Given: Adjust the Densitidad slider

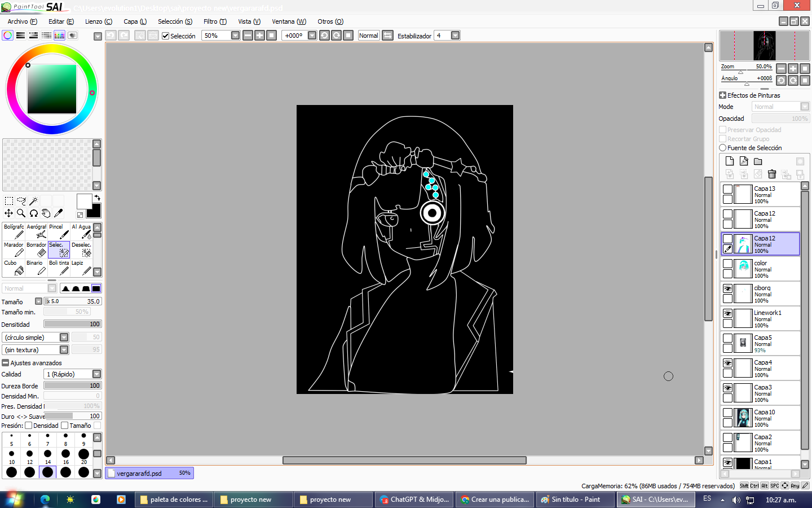Looking at the screenshot, I should tap(73, 324).
